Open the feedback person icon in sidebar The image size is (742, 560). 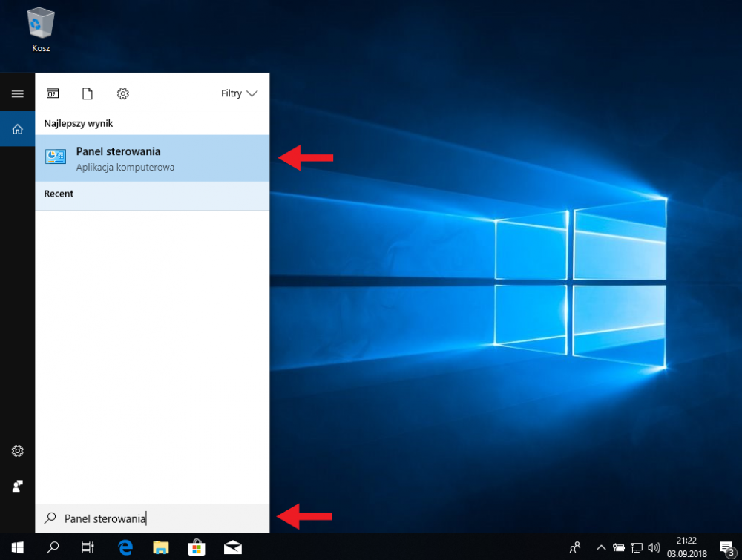click(x=18, y=486)
